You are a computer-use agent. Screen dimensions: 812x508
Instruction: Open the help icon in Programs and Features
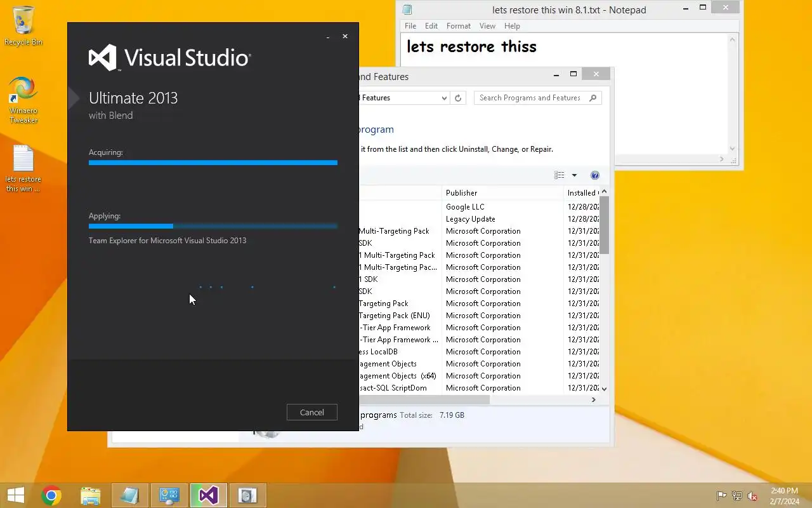coord(595,175)
